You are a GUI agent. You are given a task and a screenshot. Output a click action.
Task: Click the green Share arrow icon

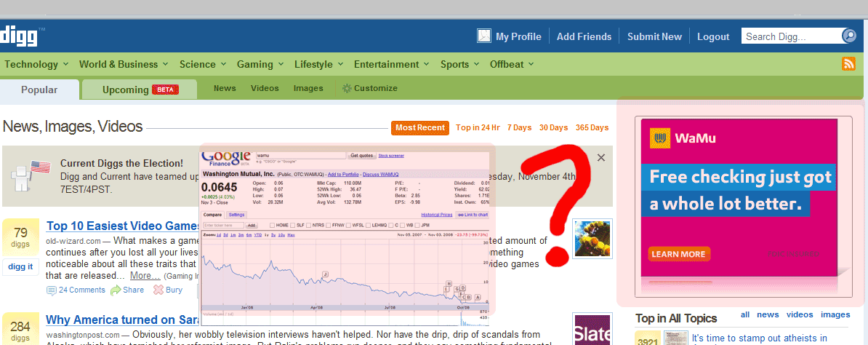(x=116, y=290)
